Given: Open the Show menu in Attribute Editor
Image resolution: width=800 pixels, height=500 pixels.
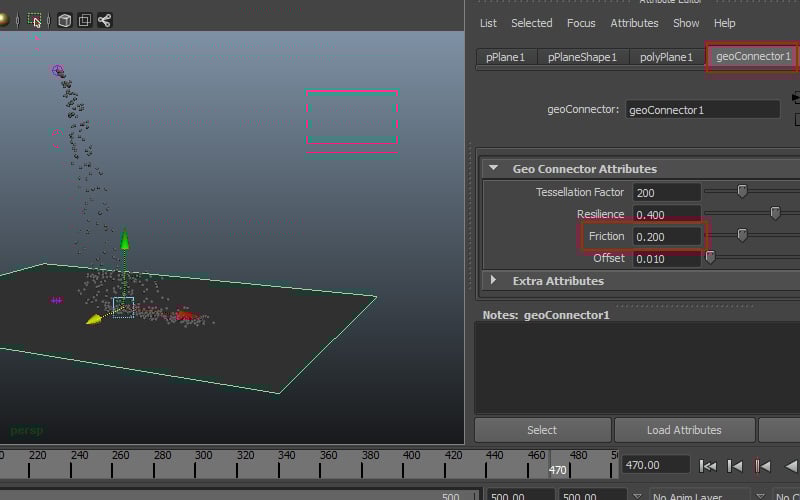Looking at the screenshot, I should 686,23.
